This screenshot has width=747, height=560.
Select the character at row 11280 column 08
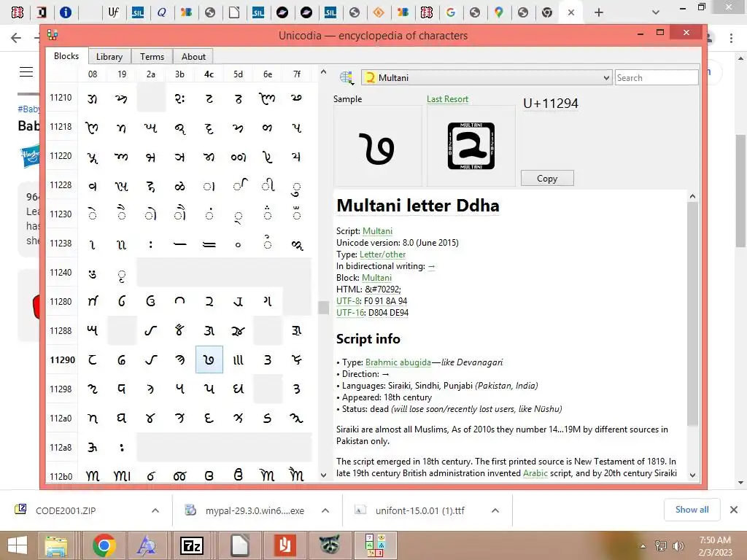coord(93,301)
